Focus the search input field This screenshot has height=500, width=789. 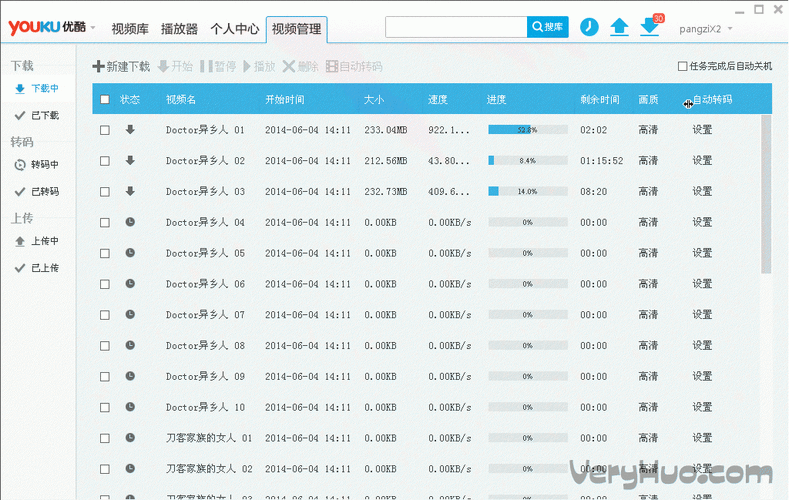456,27
